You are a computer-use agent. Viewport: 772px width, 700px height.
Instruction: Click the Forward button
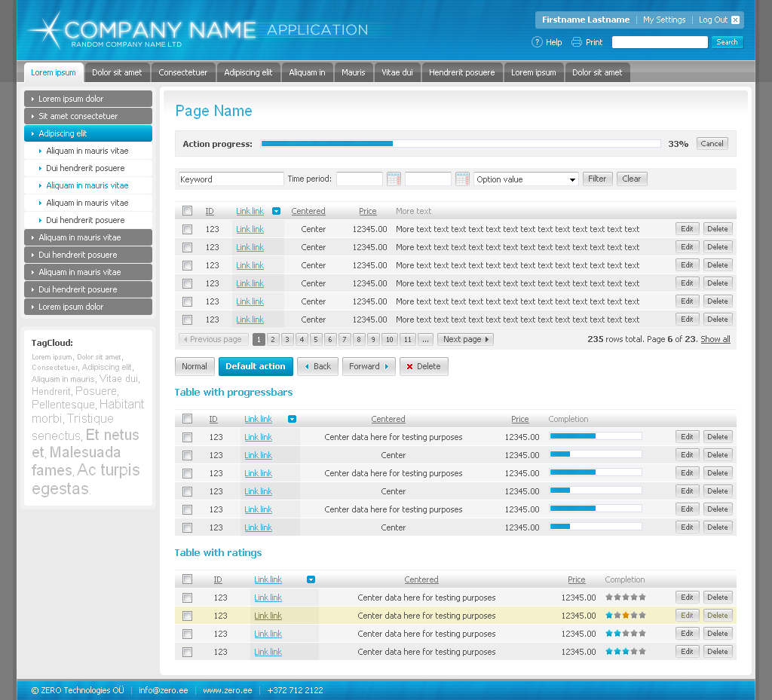[x=369, y=366]
